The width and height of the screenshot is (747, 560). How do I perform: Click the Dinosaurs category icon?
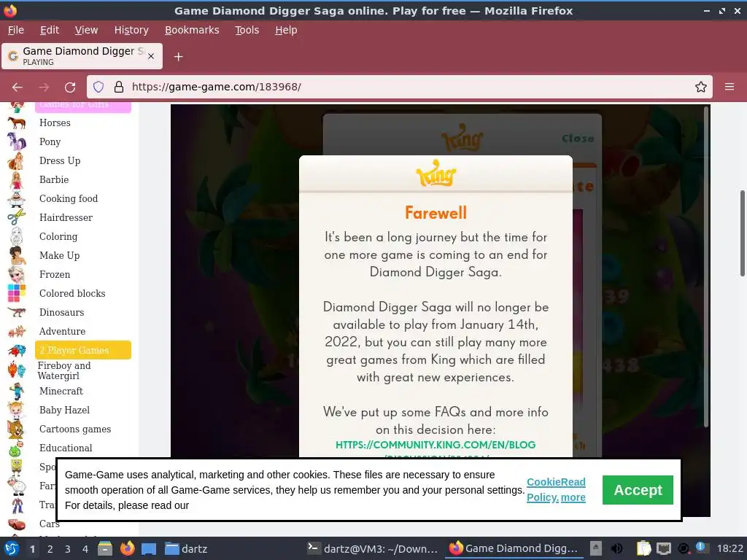(x=17, y=312)
